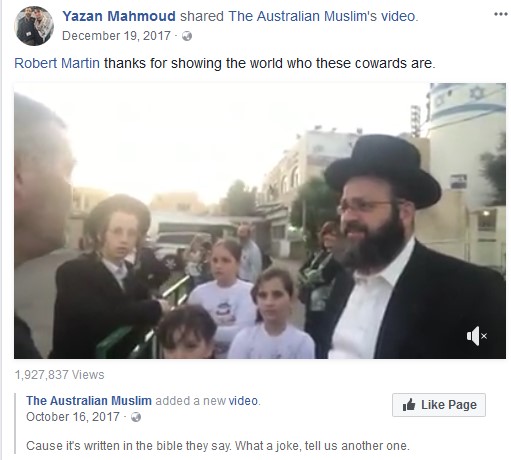Click the Like Page button
Viewport: 511px width, 460px height.
(439, 405)
